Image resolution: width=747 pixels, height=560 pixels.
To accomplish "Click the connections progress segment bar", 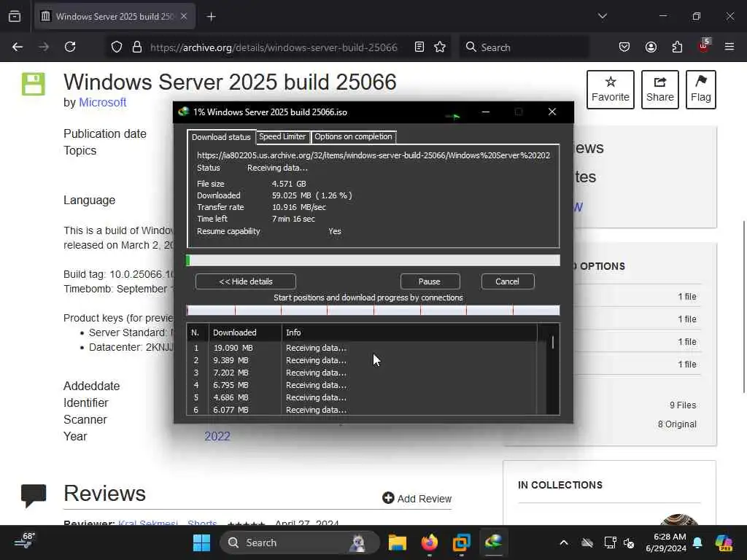I will (x=373, y=311).
